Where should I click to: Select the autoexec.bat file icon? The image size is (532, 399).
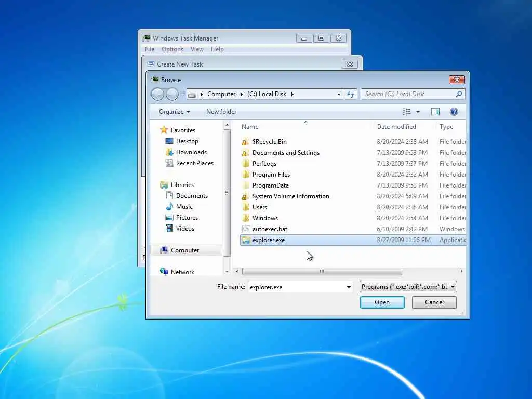pos(246,229)
